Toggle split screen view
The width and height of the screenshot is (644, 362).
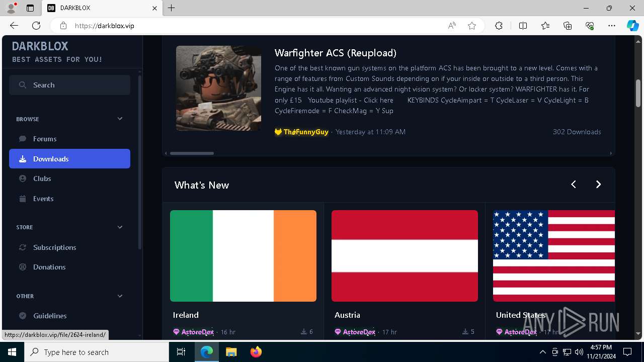click(x=523, y=26)
